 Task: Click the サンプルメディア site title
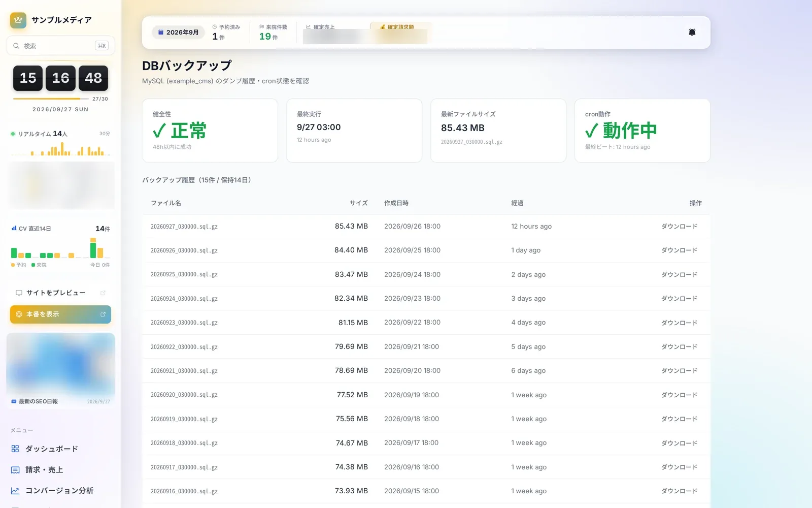pos(61,20)
